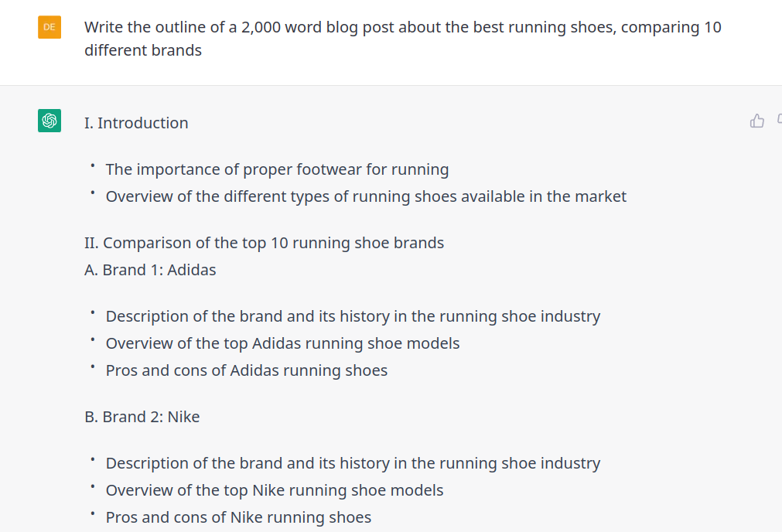Click the orange DE user avatar
The width and height of the screenshot is (782, 532).
[50, 27]
